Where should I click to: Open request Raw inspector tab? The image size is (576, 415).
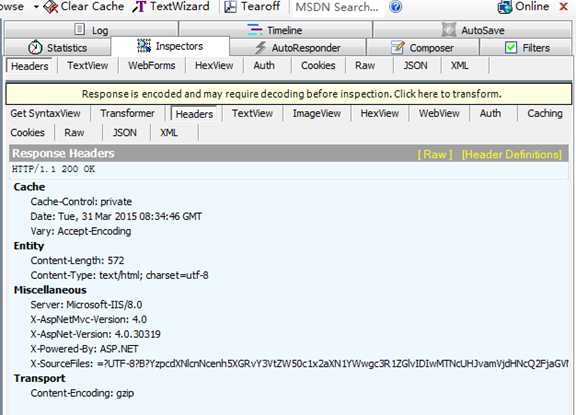click(365, 65)
